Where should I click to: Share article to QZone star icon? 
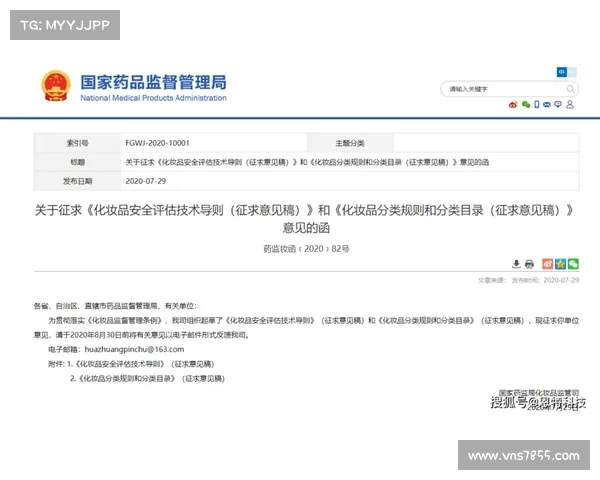561,264
